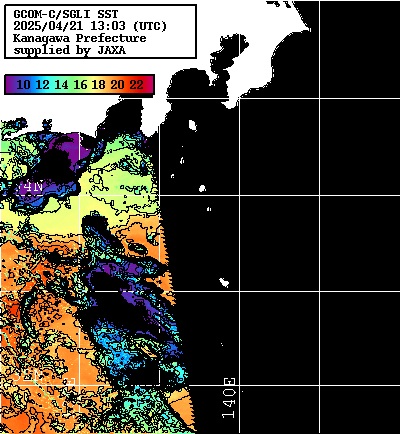Click the 140E longitude label

229,398
